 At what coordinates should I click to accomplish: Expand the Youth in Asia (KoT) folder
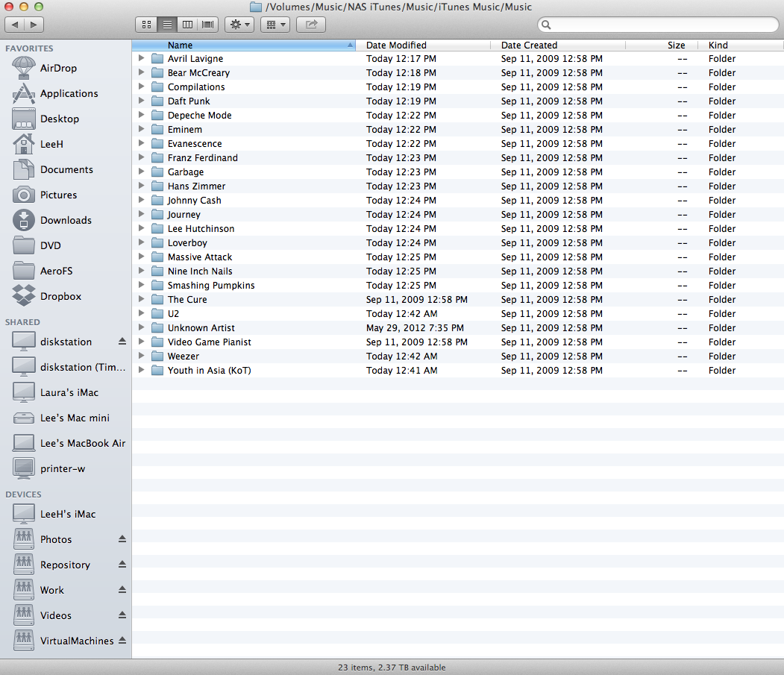tap(142, 370)
